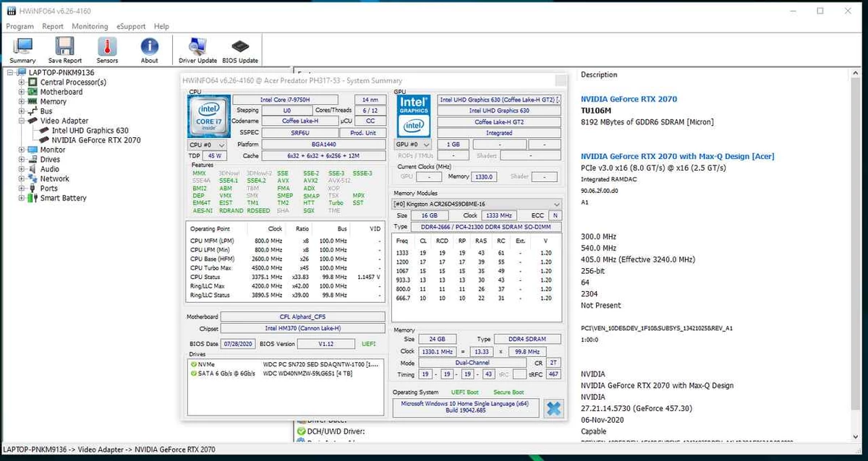Expand the Network tree node
The width and height of the screenshot is (868, 461).
click(x=22, y=178)
